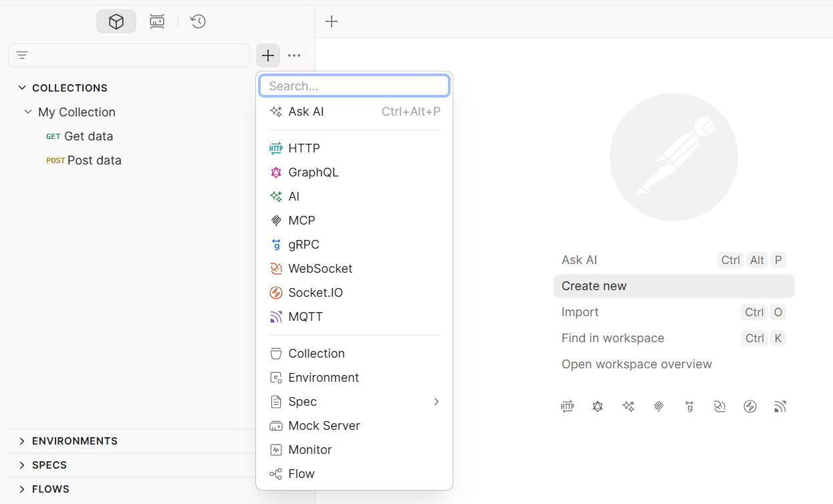Click the HTTP icon in the menu
This screenshot has width=833, height=504.
276,148
